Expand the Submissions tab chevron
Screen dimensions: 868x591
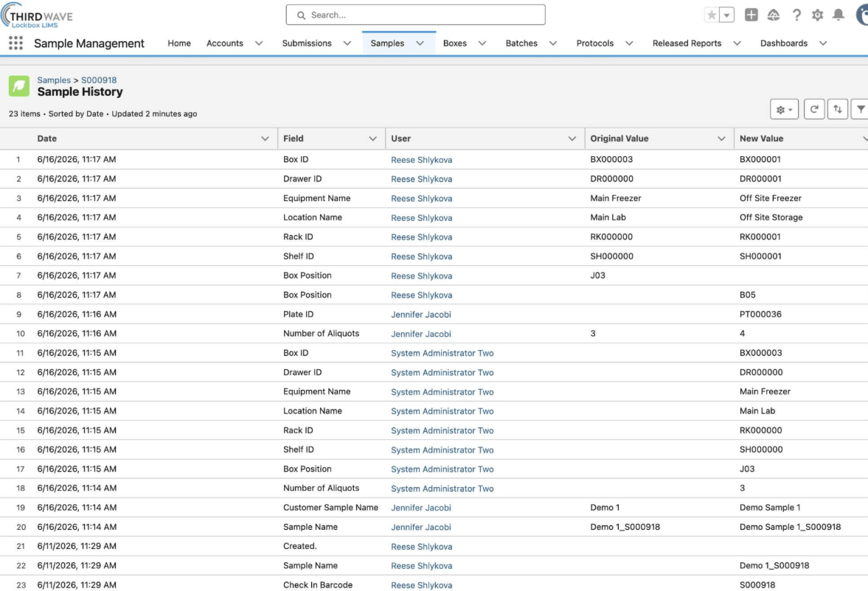tap(347, 43)
